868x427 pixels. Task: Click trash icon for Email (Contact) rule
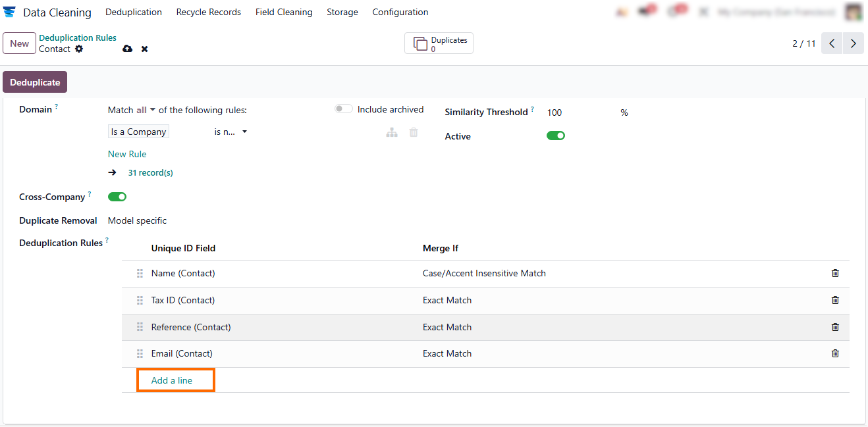click(835, 353)
